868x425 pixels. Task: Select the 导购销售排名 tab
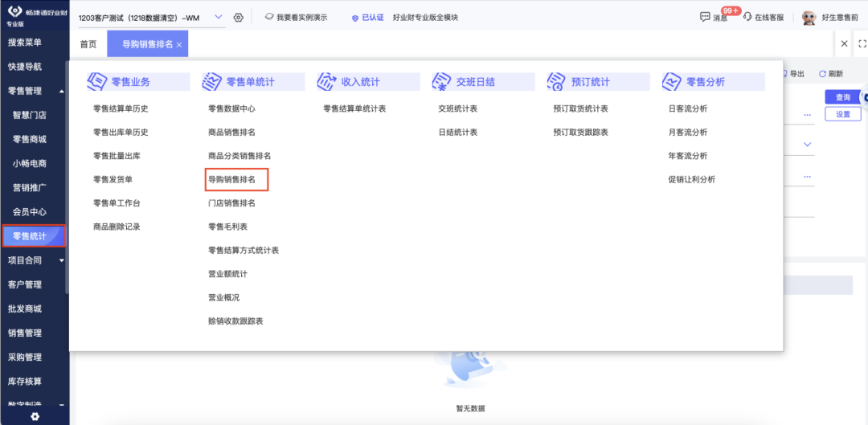[x=147, y=44]
